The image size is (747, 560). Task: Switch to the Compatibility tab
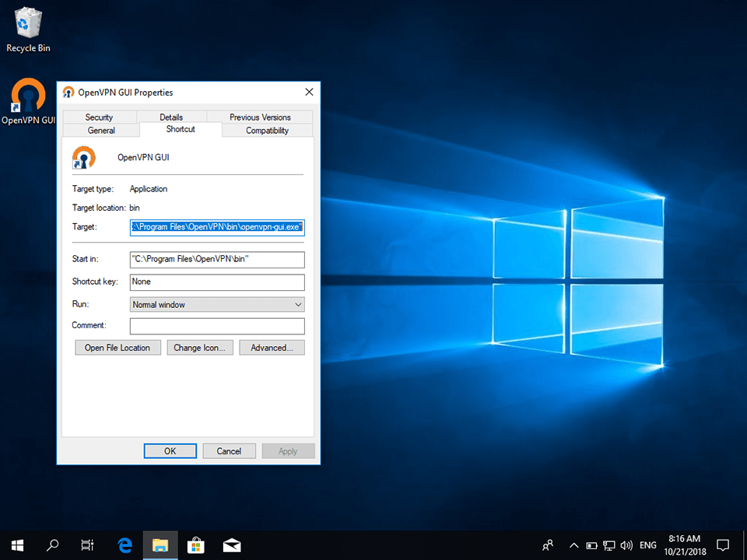267,131
